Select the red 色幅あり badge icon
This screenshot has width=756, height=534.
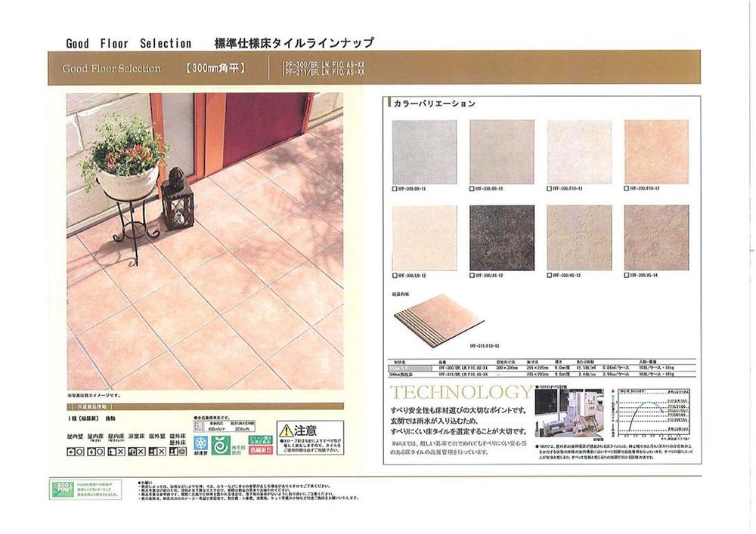(259, 449)
